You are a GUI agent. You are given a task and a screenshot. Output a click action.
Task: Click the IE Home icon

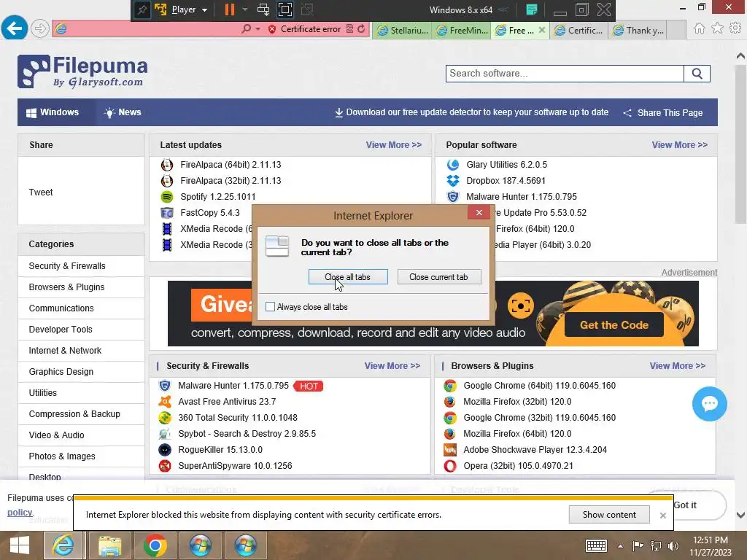pyautogui.click(x=699, y=28)
